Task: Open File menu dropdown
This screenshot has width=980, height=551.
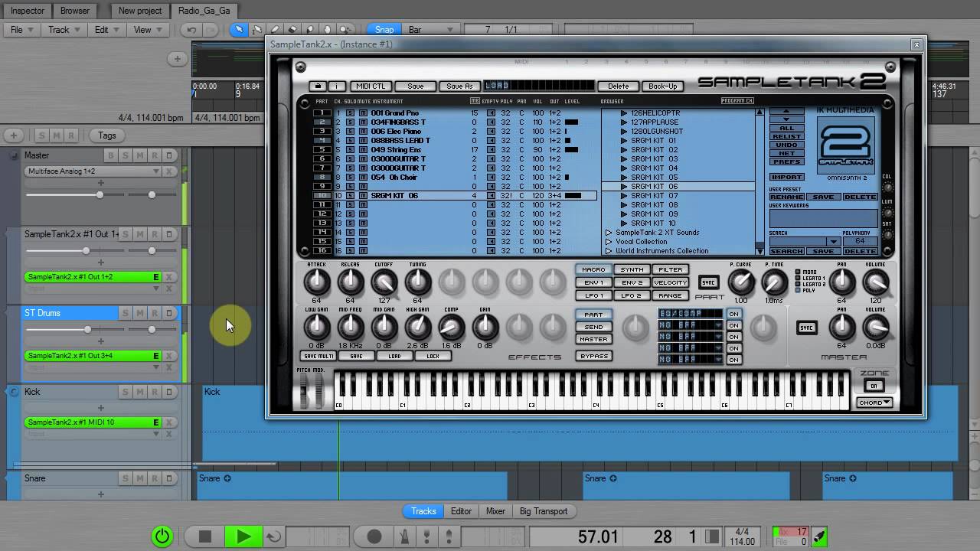Action: point(21,30)
